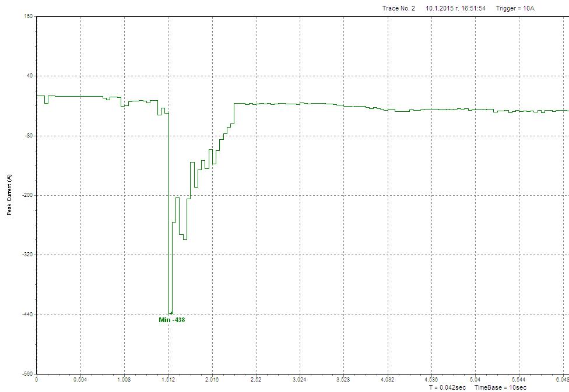
Task: Click the Peak Current (A) axis title
Action: pyautogui.click(x=9, y=195)
